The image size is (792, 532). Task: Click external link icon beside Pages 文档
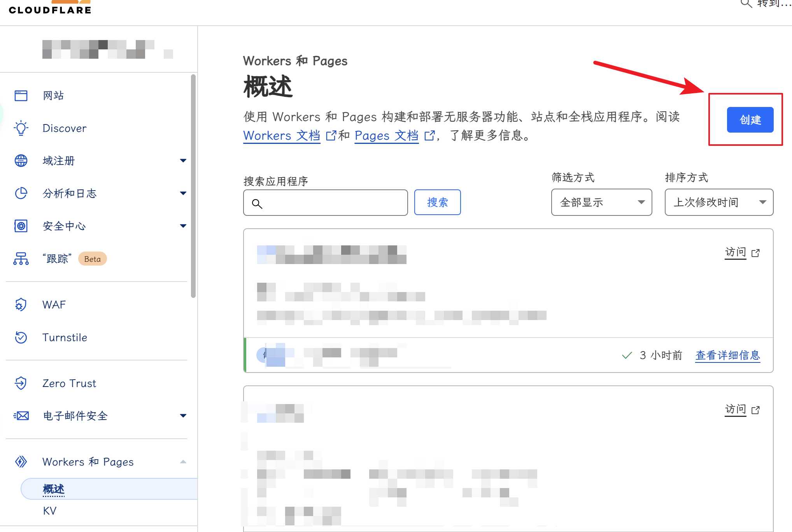429,135
